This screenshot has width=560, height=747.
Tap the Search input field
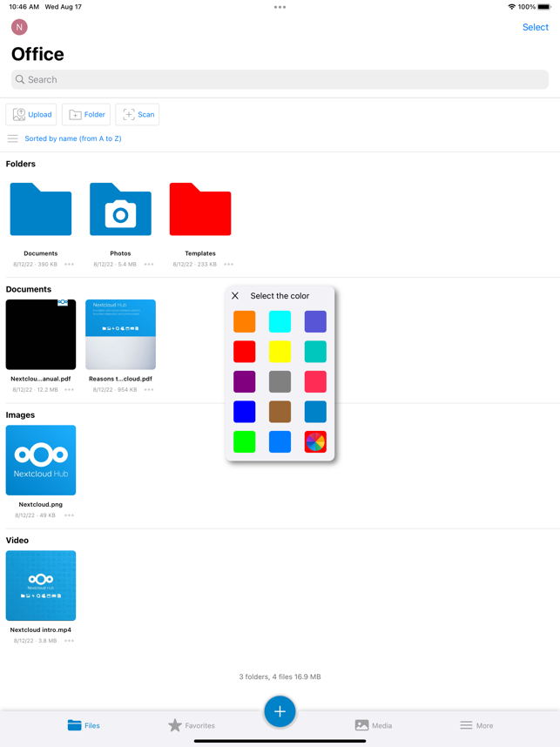[280, 79]
